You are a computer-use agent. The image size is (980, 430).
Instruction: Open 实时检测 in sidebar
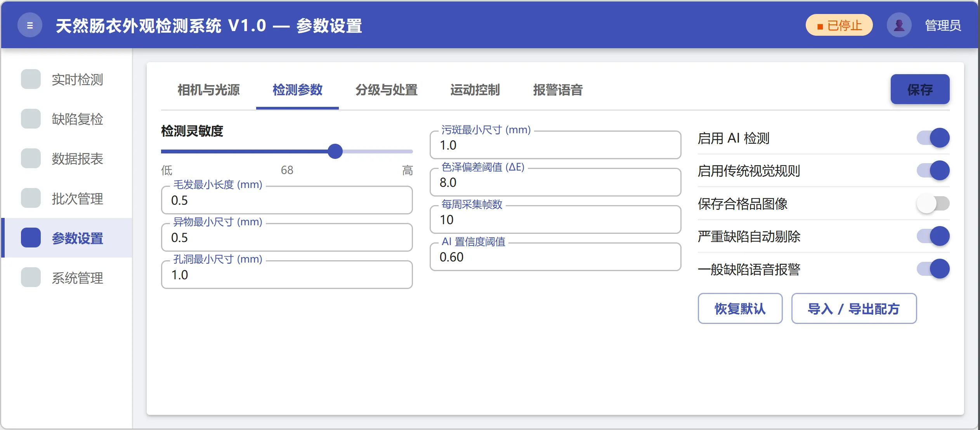pos(67,80)
